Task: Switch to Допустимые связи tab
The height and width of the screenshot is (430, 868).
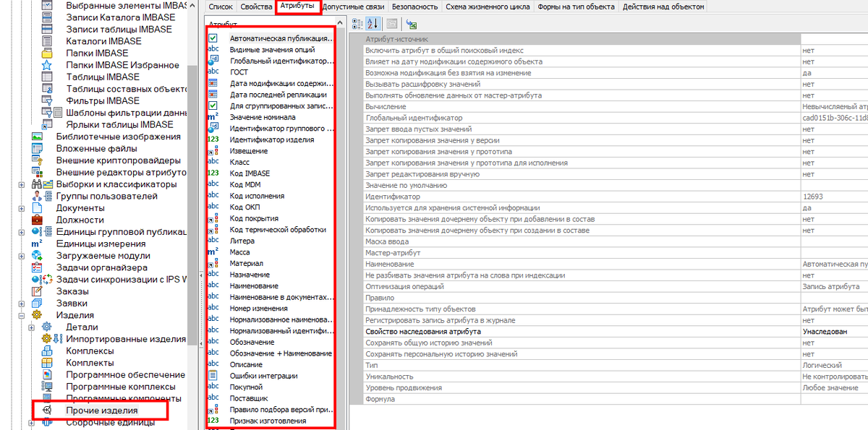Action: (x=354, y=7)
